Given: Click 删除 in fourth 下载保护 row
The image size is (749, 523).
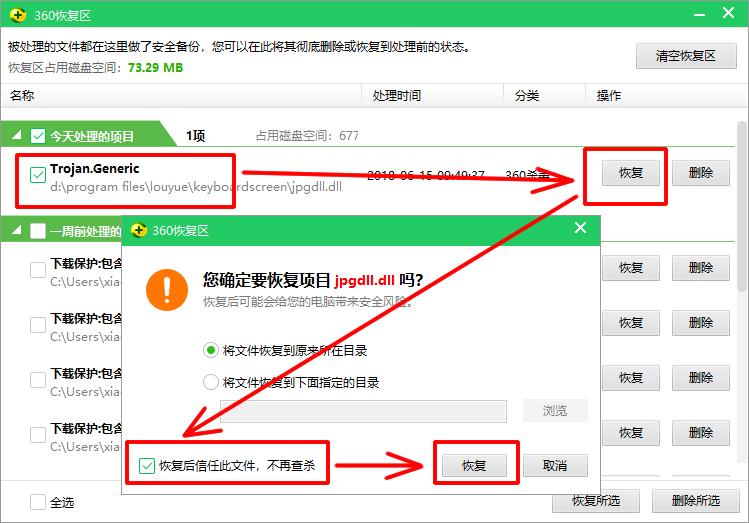Looking at the screenshot, I should point(701,433).
